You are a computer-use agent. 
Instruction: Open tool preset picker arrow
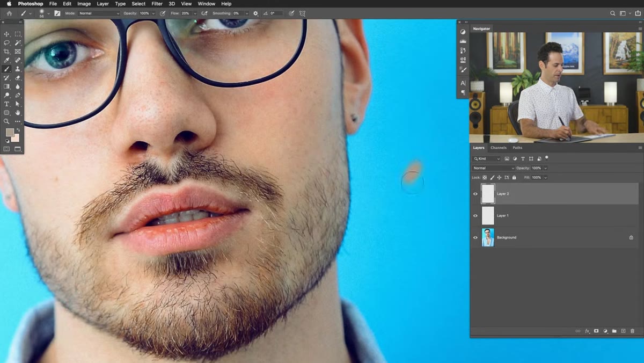pos(30,13)
